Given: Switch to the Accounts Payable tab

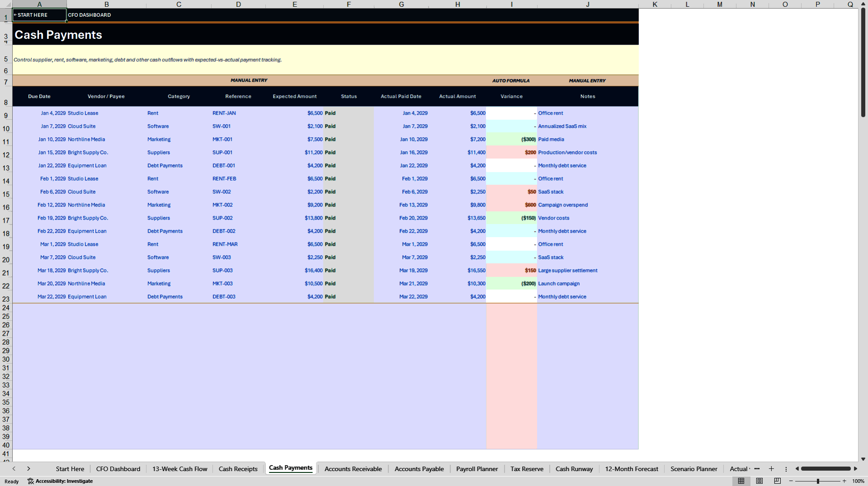Looking at the screenshot, I should pyautogui.click(x=419, y=469).
